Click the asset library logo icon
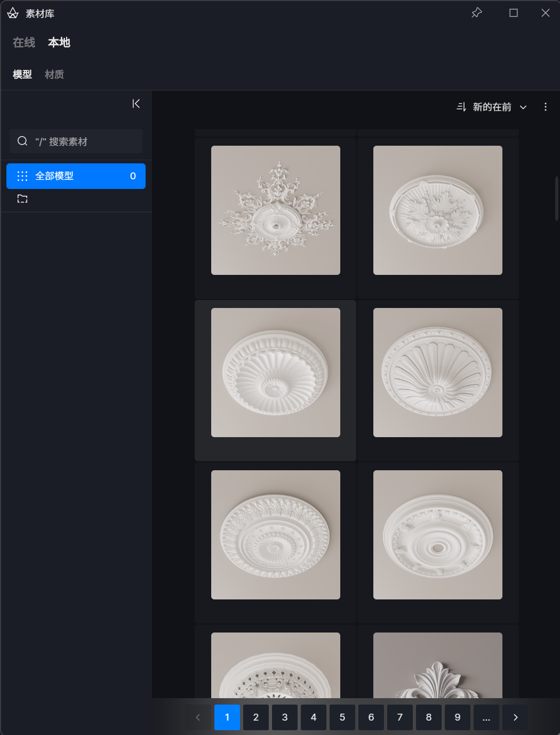 (13, 13)
